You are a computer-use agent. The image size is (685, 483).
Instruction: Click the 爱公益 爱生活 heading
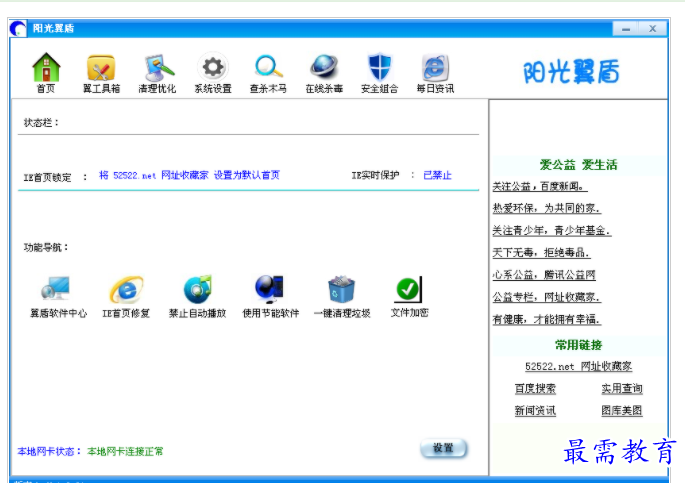coord(578,165)
